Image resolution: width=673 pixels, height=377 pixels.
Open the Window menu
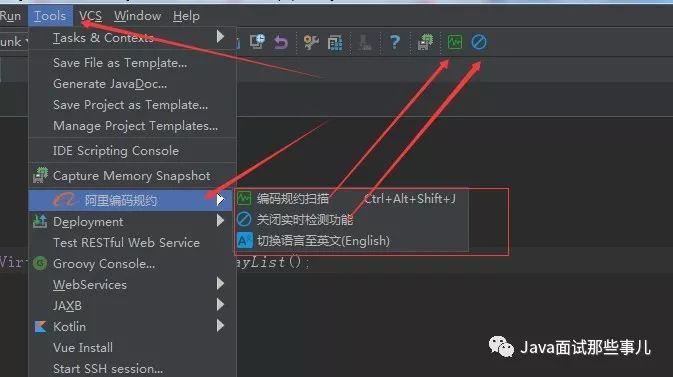[137, 16]
